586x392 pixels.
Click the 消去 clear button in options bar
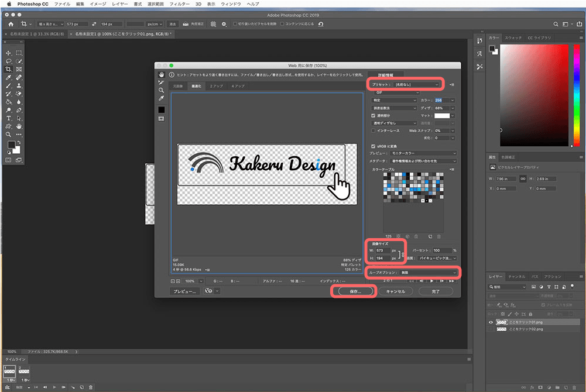click(173, 24)
